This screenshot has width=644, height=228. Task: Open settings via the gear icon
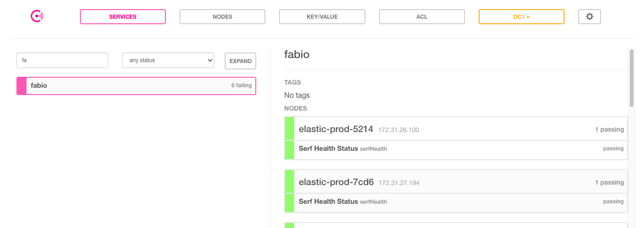coord(590,16)
